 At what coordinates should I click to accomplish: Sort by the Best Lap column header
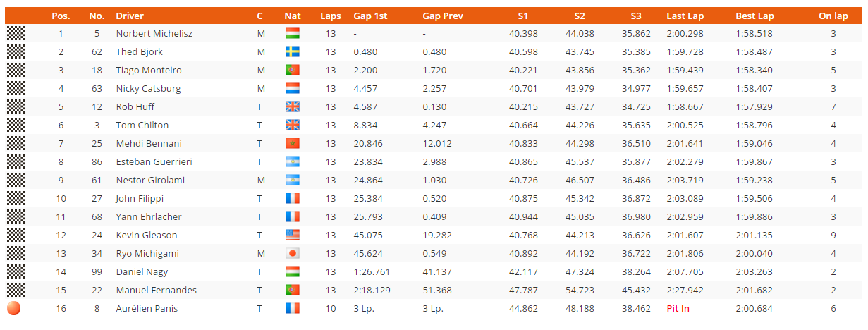coord(754,16)
